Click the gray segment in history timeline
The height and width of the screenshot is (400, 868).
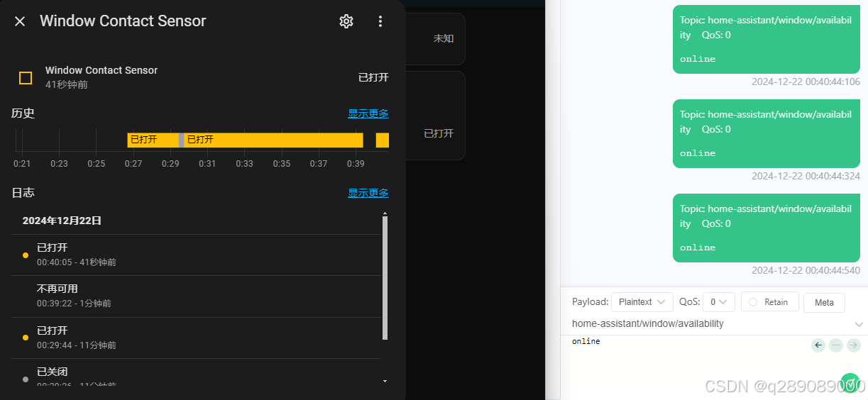click(x=182, y=140)
